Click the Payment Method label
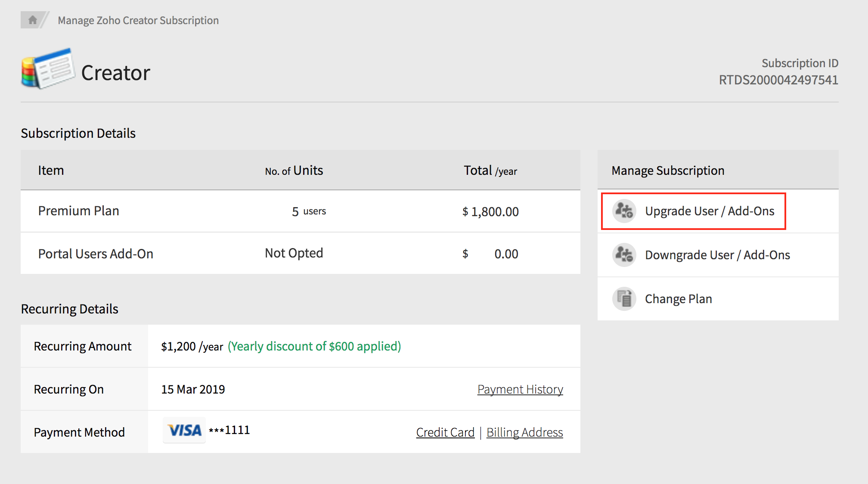This screenshot has width=868, height=484. pos(79,432)
